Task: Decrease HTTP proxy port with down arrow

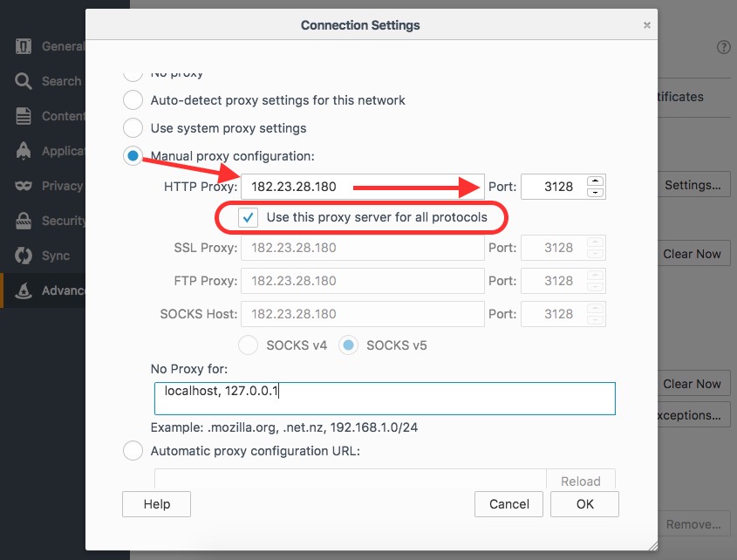Action: 596,192
